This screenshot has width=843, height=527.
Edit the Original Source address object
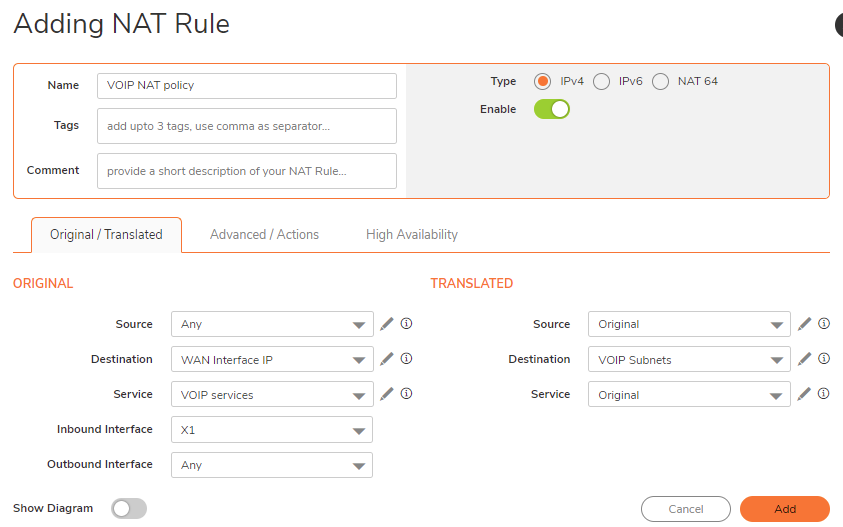[387, 324]
